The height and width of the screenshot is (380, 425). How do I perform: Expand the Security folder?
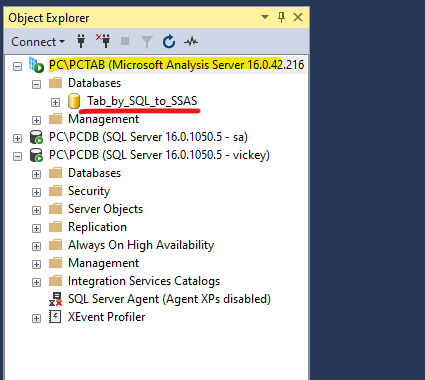(x=36, y=192)
